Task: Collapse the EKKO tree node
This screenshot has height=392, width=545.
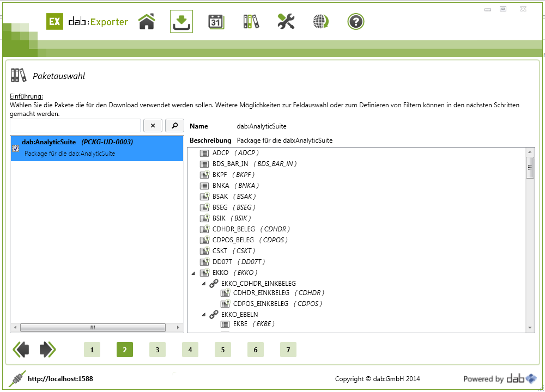Action: pos(193,273)
